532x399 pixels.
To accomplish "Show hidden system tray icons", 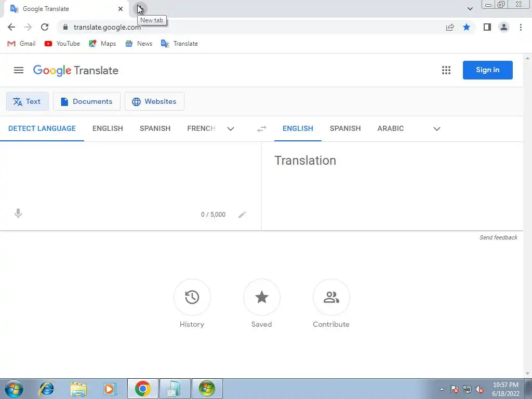I will (x=442, y=389).
